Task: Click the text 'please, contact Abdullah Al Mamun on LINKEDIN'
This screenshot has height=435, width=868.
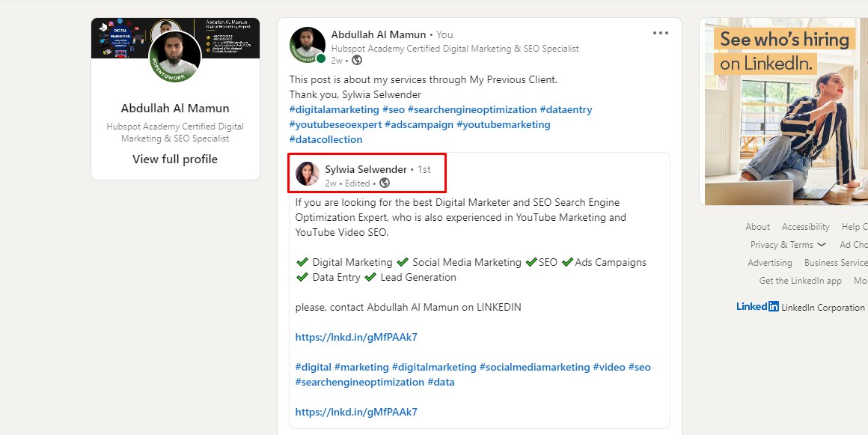Action: 408,307
